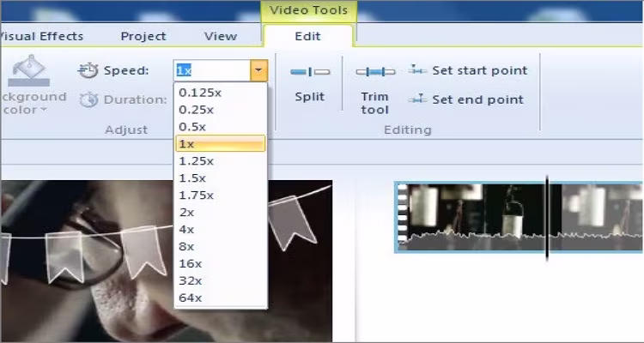Expand the Background color dropdown arrow
Viewport: 644px width, 343px height.
(x=44, y=110)
